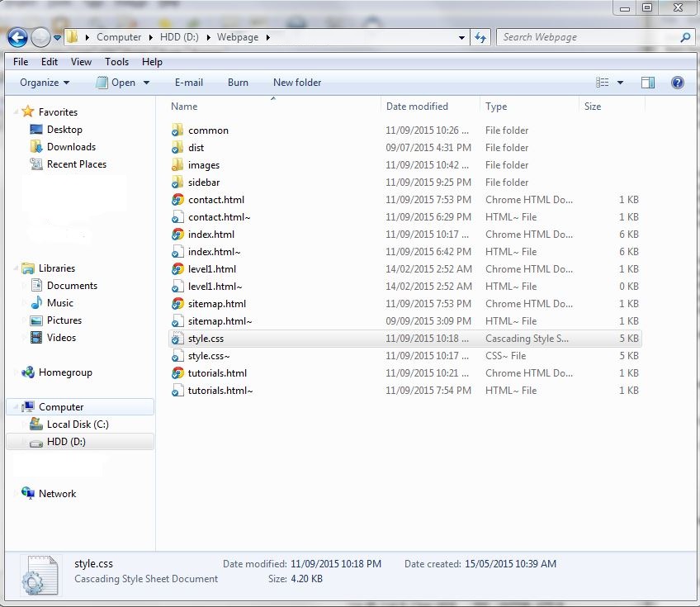Click style.css thumbnail in details pane
700x607 pixels.
(x=40, y=576)
